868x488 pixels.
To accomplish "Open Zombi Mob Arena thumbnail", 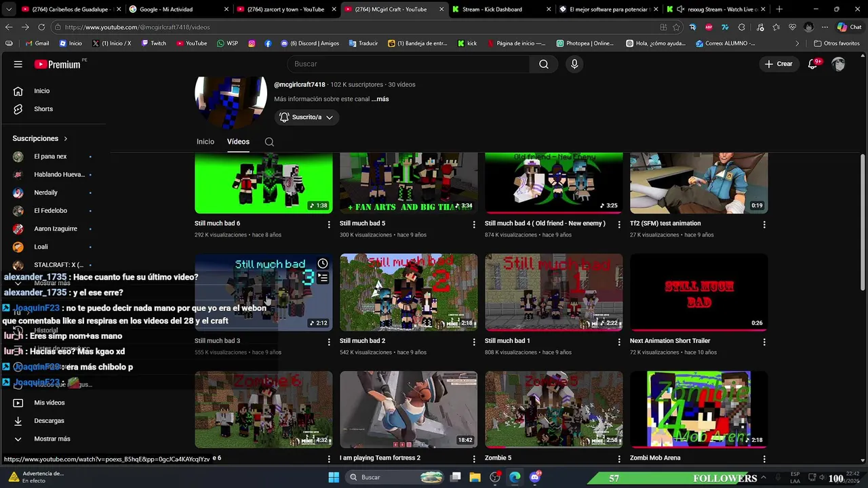I will pos(699,409).
